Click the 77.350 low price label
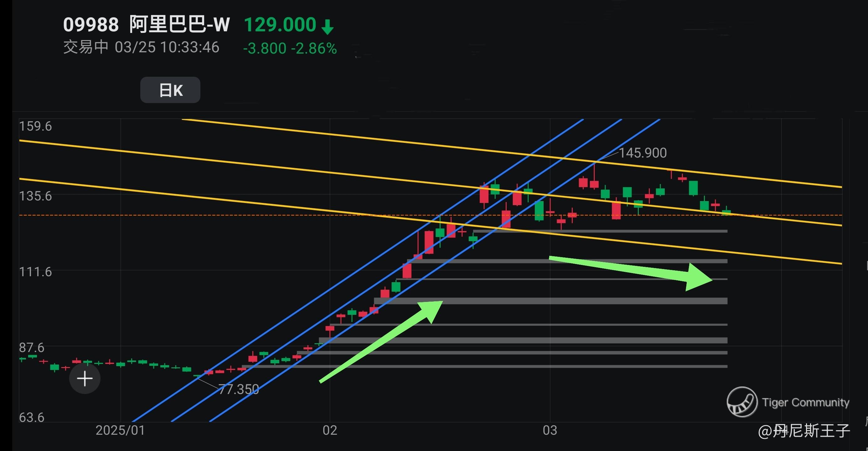Image resolution: width=868 pixels, height=451 pixels. [239, 389]
